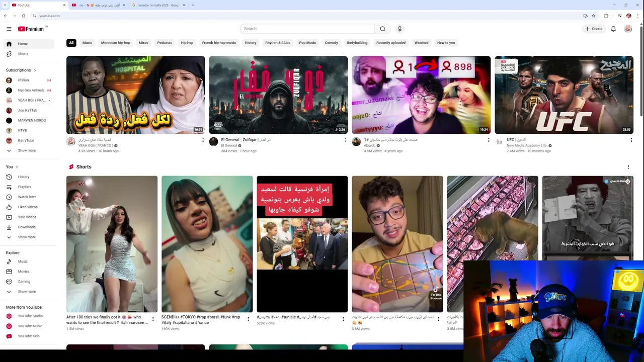The image size is (644, 362).
Task: Go to Home in the sidebar
Action: 28,44
